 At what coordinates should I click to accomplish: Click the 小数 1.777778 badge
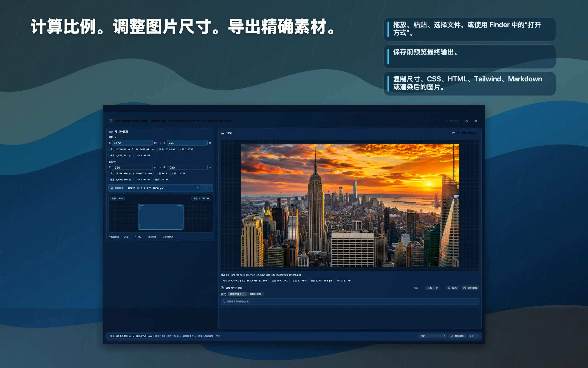click(x=201, y=198)
